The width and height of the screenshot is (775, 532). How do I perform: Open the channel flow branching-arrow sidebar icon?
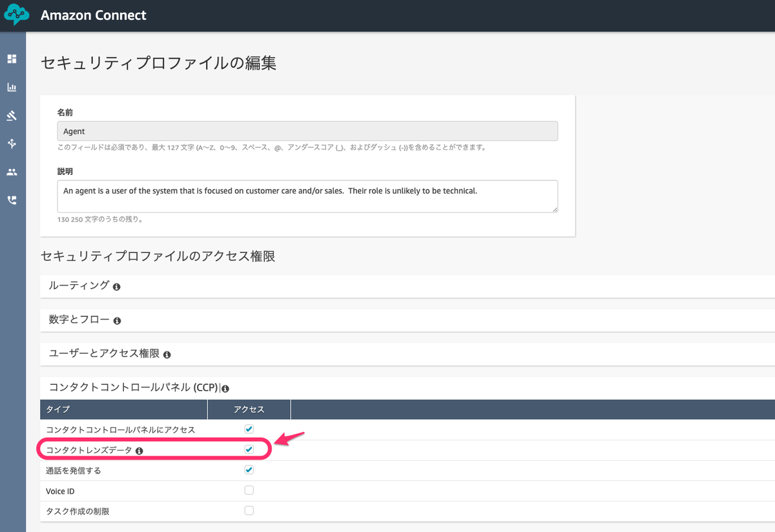pos(12,144)
